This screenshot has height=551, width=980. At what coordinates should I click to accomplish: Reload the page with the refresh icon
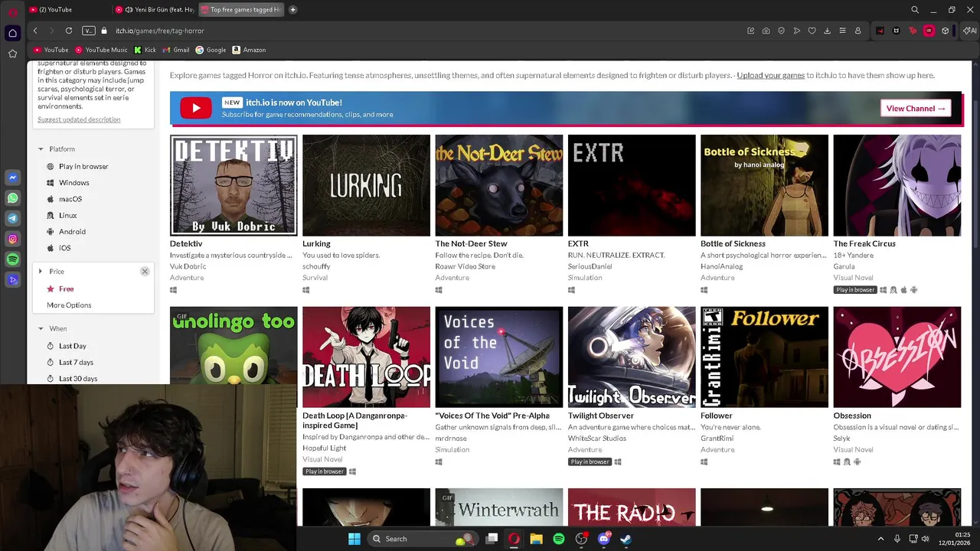click(x=68, y=31)
